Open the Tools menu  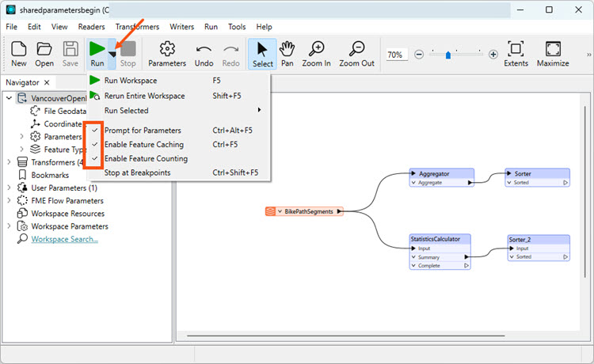237,27
